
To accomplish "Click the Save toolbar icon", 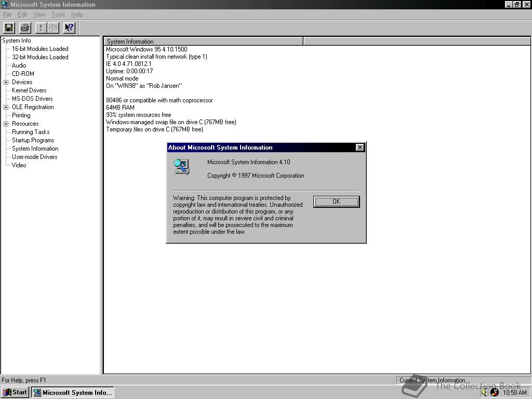I will click(x=9, y=28).
